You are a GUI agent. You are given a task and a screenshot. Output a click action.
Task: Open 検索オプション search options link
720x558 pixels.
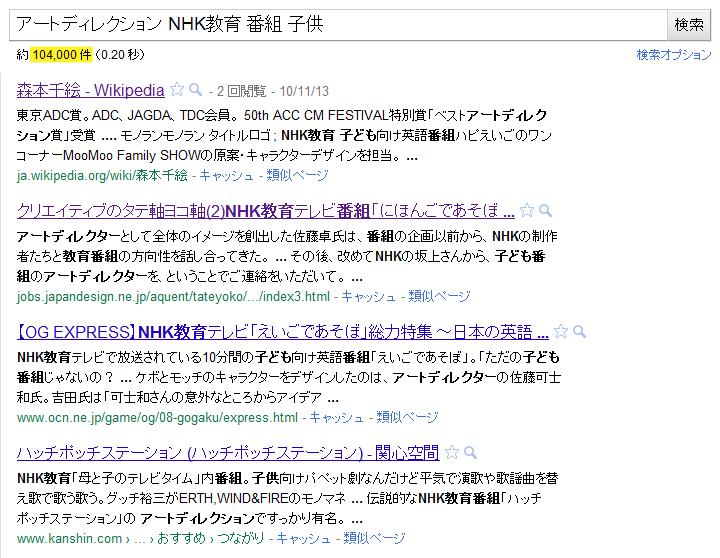coord(674,55)
